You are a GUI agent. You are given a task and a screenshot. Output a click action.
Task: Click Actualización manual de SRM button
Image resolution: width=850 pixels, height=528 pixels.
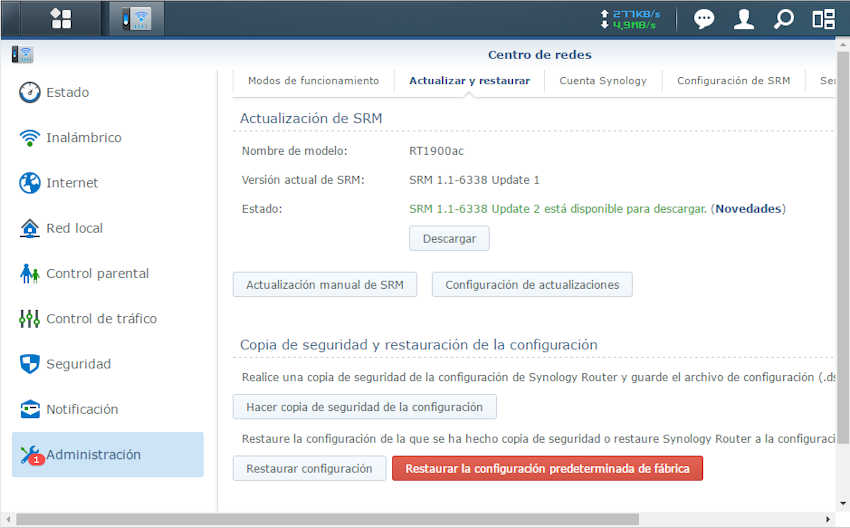(325, 285)
